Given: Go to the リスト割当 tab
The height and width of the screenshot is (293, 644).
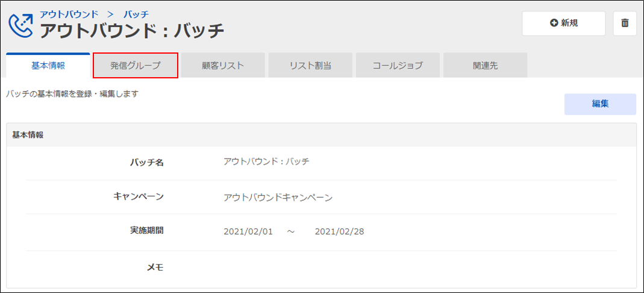Looking at the screenshot, I should 310,66.
